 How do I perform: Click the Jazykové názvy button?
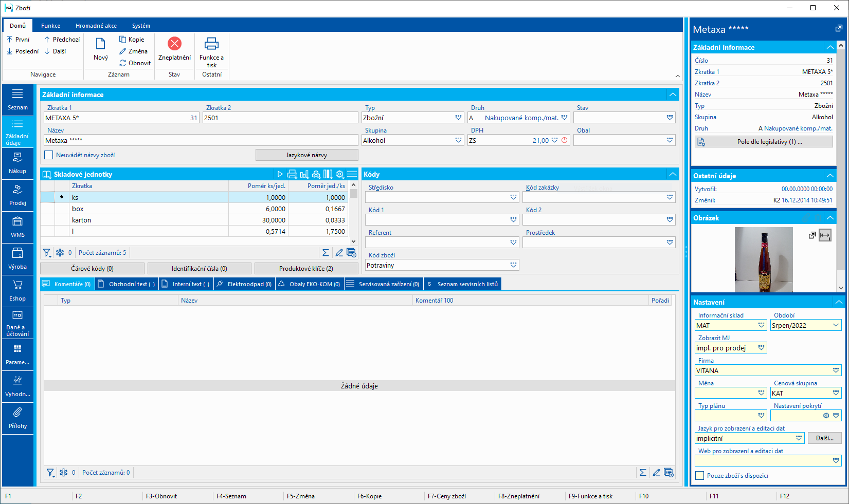pyautogui.click(x=306, y=155)
